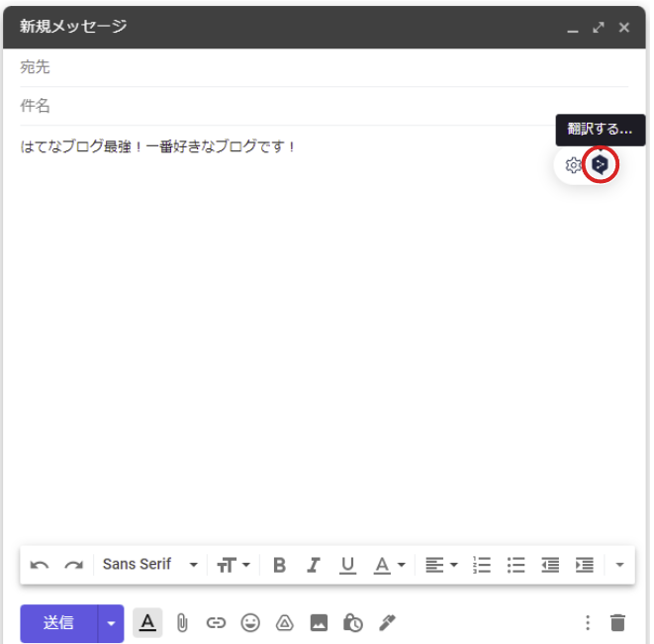Image resolution: width=654 pixels, height=644 pixels.
Task: Insert a photo
Action: [319, 623]
